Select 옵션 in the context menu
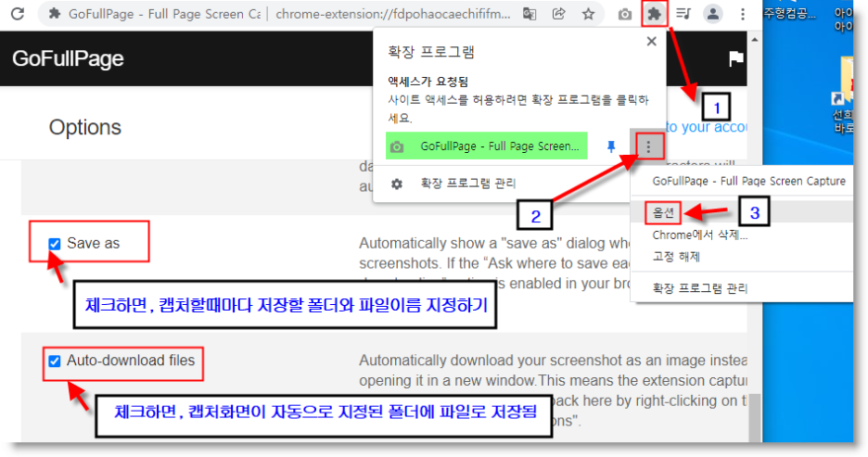 [x=663, y=212]
